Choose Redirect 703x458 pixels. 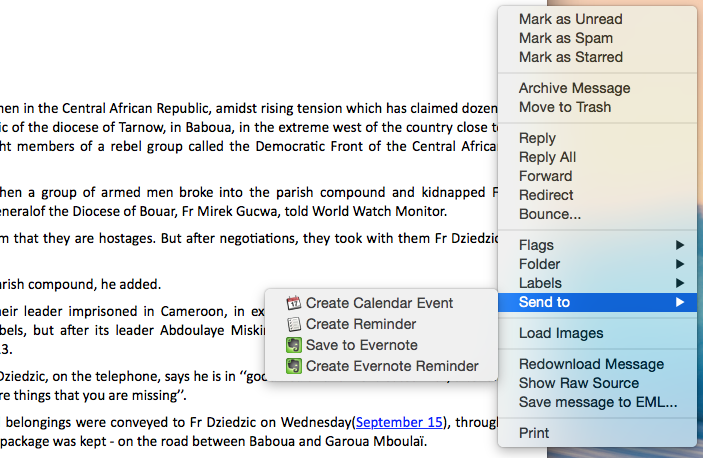597,195
